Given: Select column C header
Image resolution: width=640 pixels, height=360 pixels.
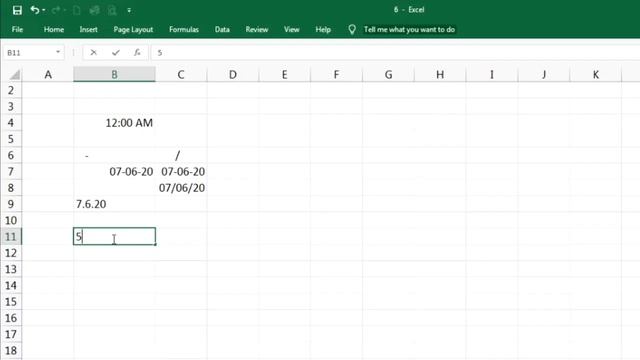Looking at the screenshot, I should pos(181,75).
